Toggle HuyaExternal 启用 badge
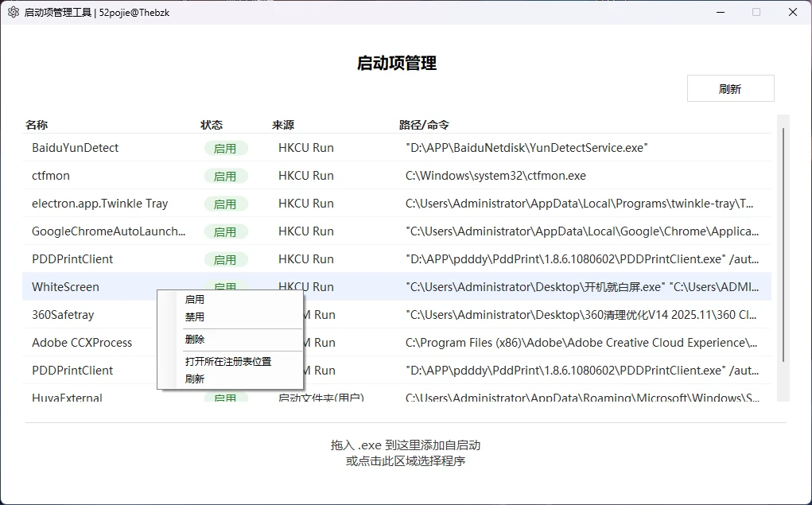The height and width of the screenshot is (505, 812). click(227, 396)
